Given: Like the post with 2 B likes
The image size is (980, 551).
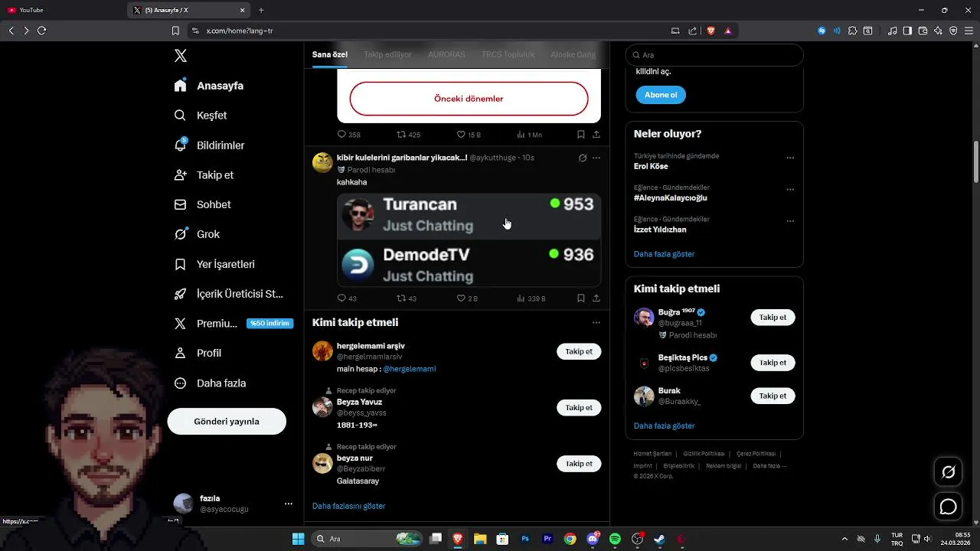Looking at the screenshot, I should pos(461,298).
